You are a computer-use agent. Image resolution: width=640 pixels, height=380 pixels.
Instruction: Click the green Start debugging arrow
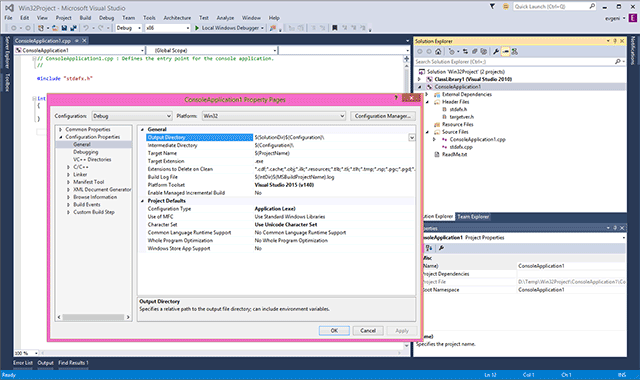197,28
